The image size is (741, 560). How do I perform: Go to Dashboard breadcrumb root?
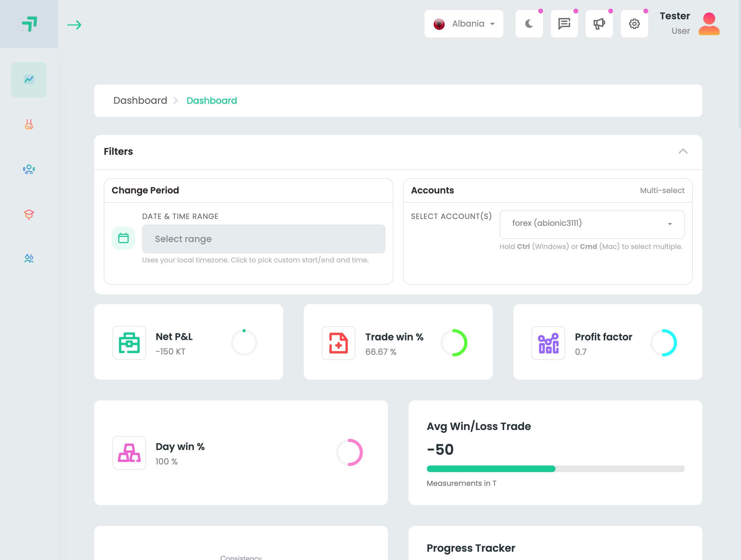[x=140, y=101]
